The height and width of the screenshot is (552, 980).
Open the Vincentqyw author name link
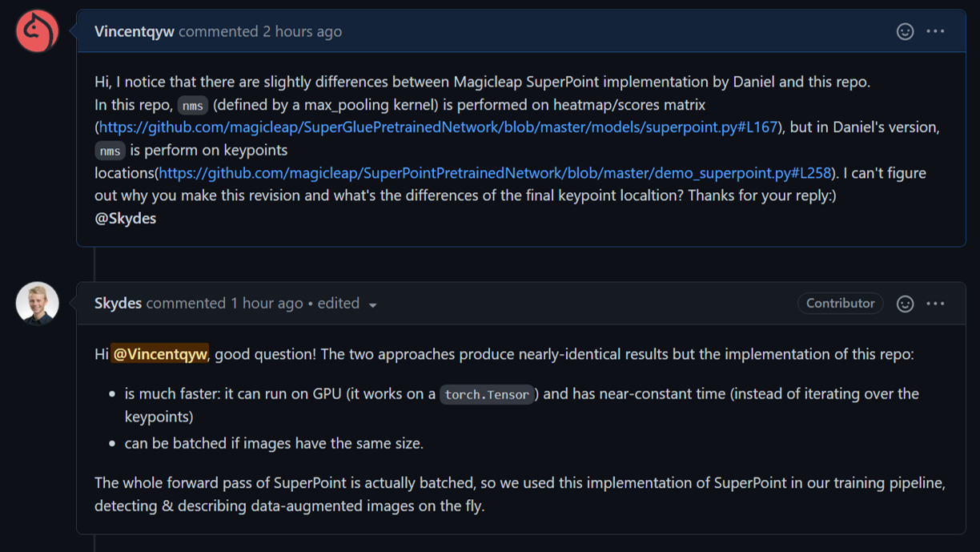pos(134,31)
